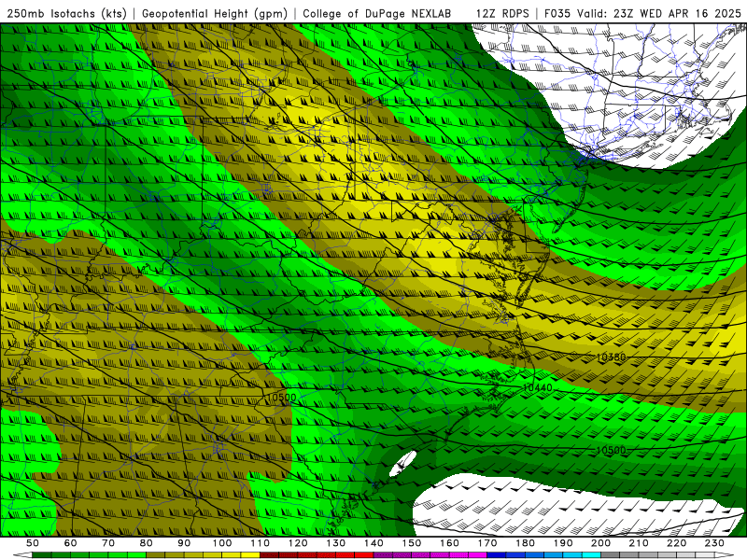Click the inland 10500 contour label over Georgia
Viewport: 747px width, 560px height.
(x=281, y=398)
